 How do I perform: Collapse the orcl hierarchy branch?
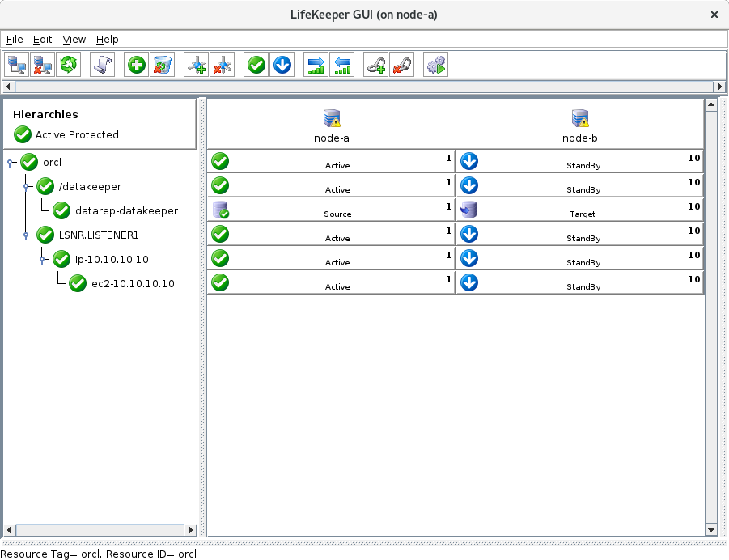point(10,162)
